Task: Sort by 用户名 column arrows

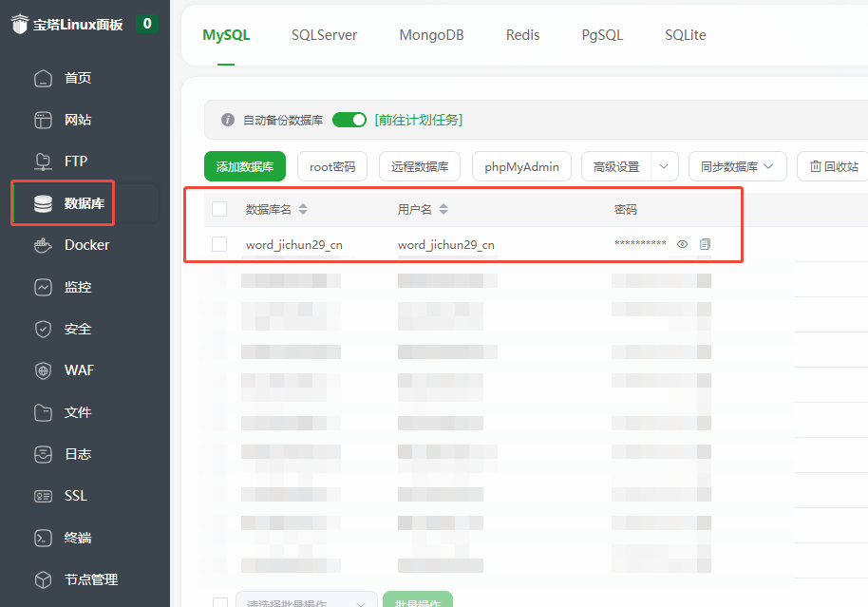Action: (x=443, y=209)
